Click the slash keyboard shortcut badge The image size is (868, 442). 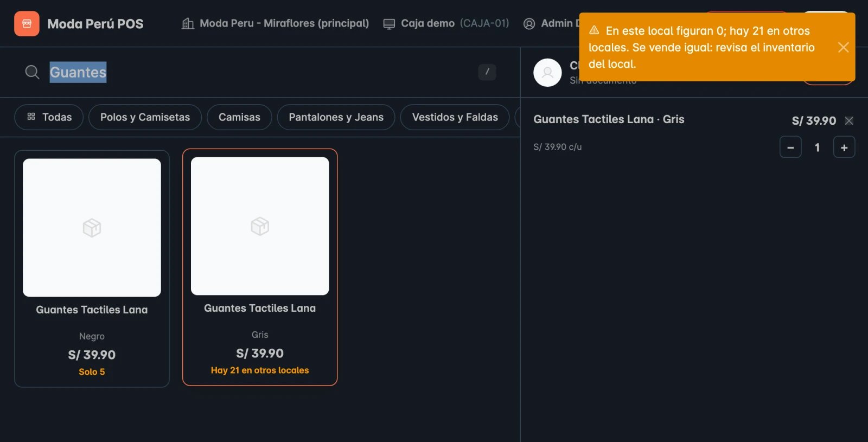tap(487, 72)
